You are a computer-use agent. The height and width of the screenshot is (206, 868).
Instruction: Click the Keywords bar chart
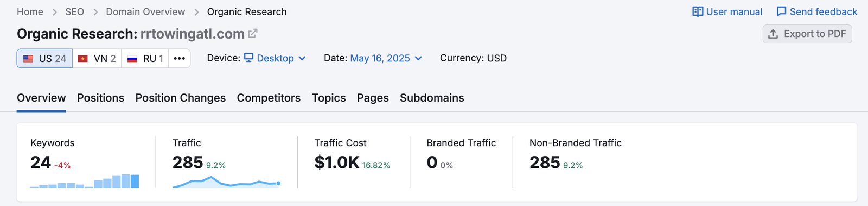[85, 181]
